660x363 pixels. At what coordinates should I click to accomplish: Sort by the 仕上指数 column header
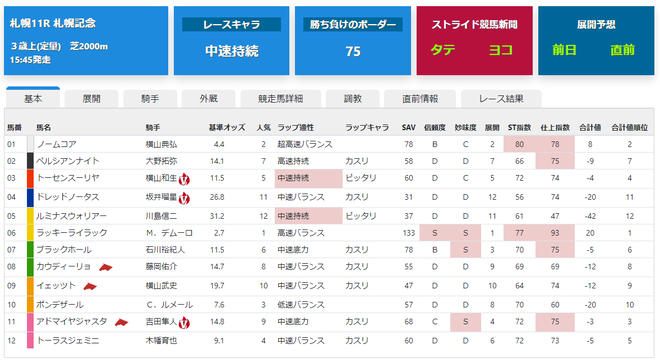click(555, 127)
